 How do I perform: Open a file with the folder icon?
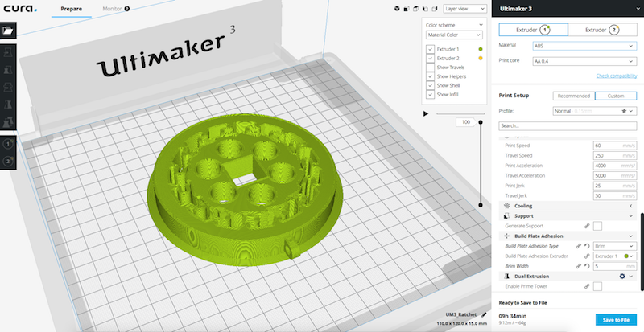tap(8, 31)
